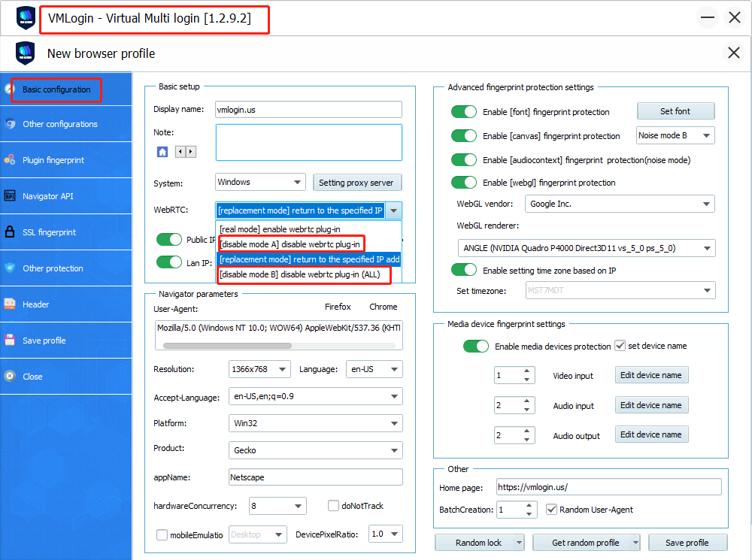Image resolution: width=752 pixels, height=560 pixels.
Task: Turn off webgl fingerprint protection
Action: (x=464, y=183)
